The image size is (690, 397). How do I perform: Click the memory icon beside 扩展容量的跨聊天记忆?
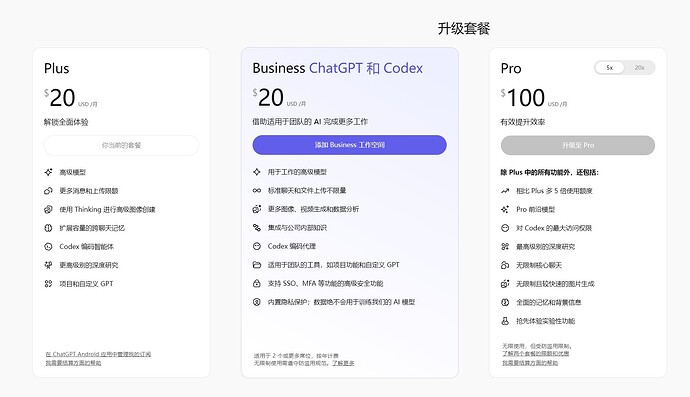[x=48, y=228]
